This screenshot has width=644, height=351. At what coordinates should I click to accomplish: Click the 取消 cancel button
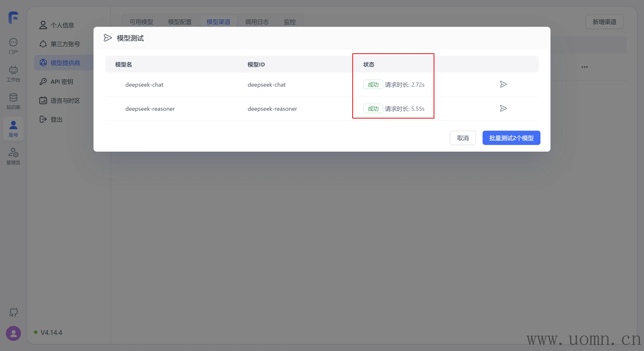coord(462,138)
